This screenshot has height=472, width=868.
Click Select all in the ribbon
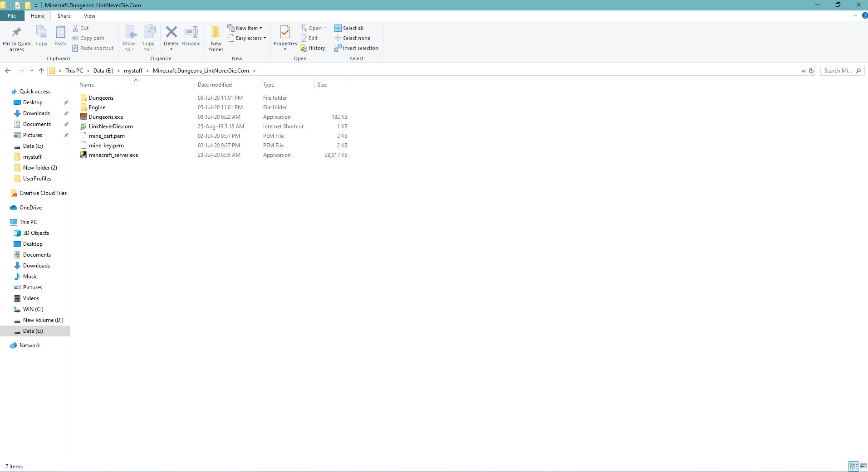349,28
